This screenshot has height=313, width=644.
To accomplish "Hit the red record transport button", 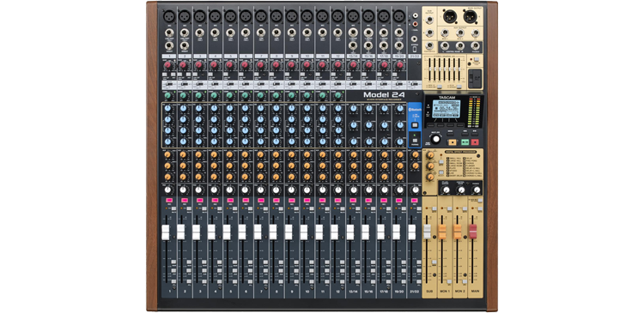I will tap(475, 142).
